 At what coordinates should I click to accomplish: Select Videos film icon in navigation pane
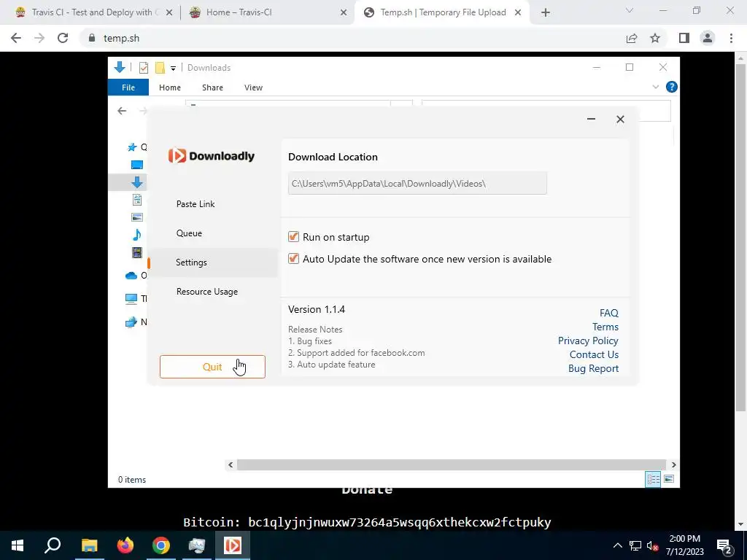(x=136, y=252)
